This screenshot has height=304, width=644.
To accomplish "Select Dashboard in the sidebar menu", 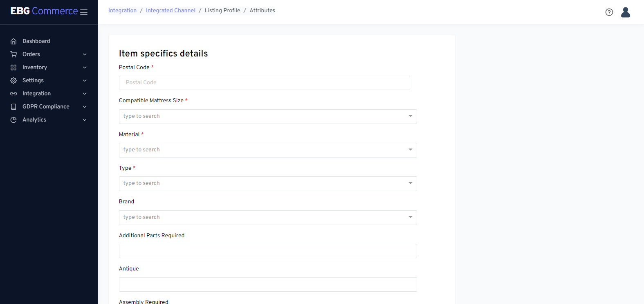I will click(36, 41).
